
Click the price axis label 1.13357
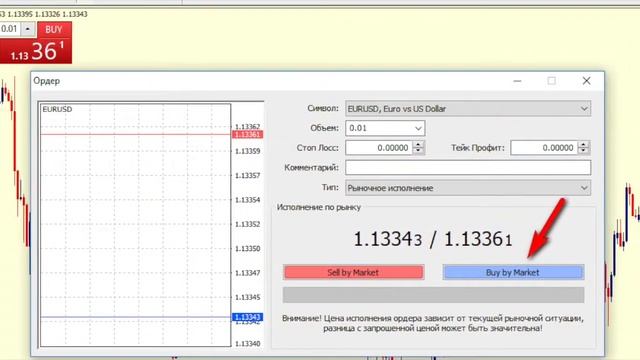[247, 176]
